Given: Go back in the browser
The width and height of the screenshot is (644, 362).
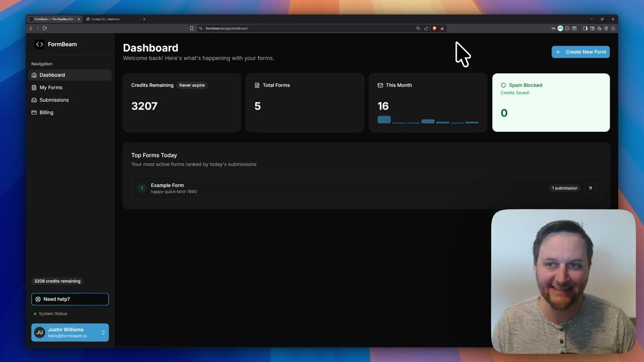Looking at the screenshot, I should [31, 28].
